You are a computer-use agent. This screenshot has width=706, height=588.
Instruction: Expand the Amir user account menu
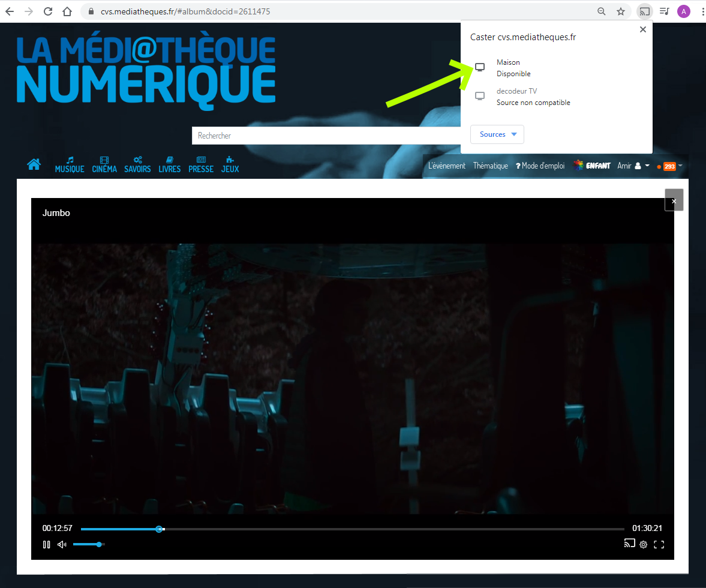point(633,166)
